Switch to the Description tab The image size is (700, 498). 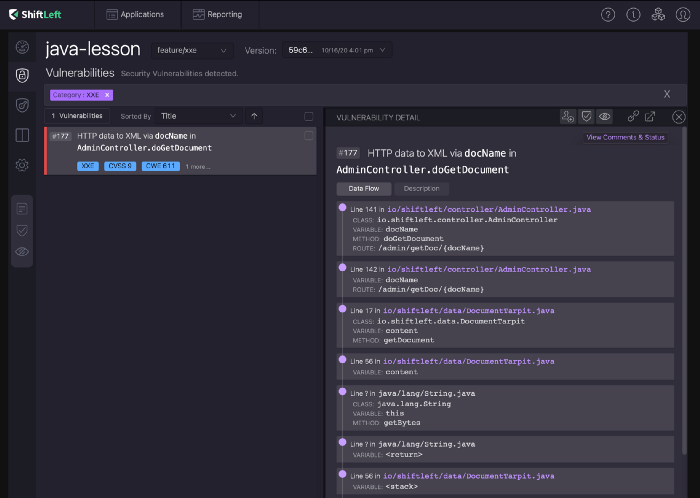pos(421,189)
